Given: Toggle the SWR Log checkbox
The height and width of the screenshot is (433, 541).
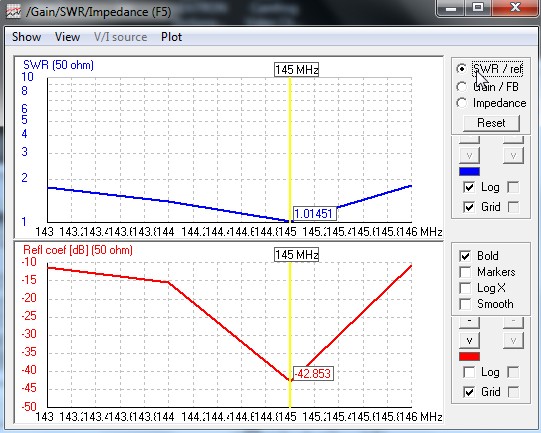Looking at the screenshot, I should [x=469, y=187].
